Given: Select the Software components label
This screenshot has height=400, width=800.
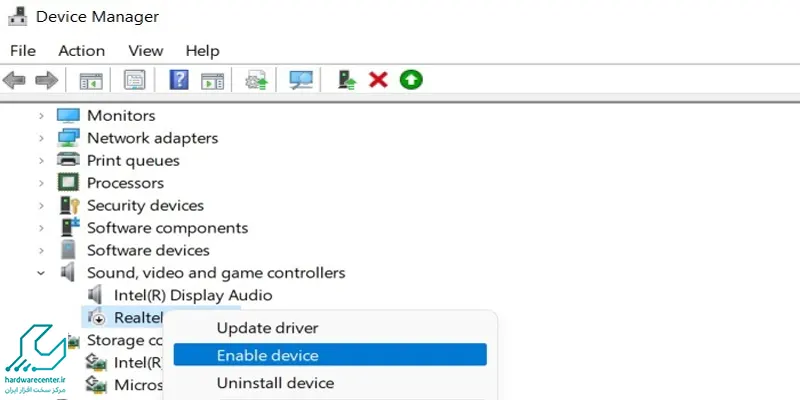Looking at the screenshot, I should 167,228.
